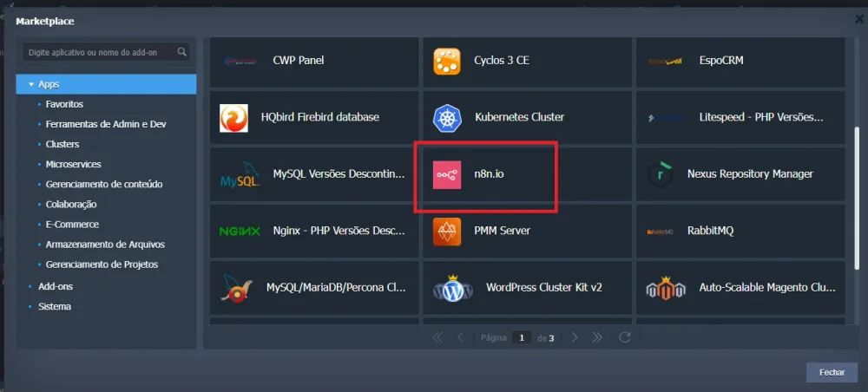Open the Favoritos subcategory
Screen dimensions: 868x392
(x=64, y=104)
